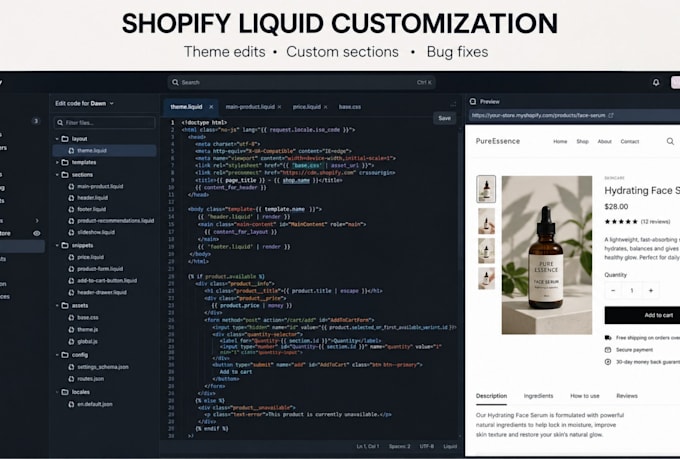Select the second product thumbnail
Image resolution: width=680 pixels, height=459 pixels.
pos(486,221)
